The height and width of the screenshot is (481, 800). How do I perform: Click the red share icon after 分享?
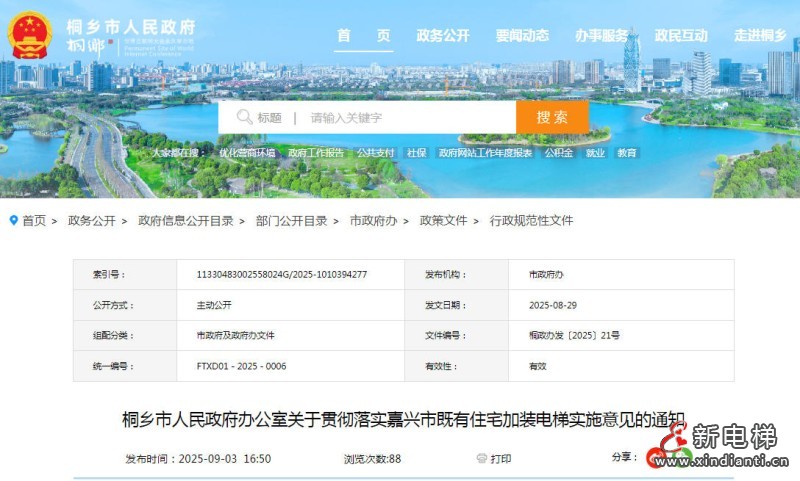(655, 459)
